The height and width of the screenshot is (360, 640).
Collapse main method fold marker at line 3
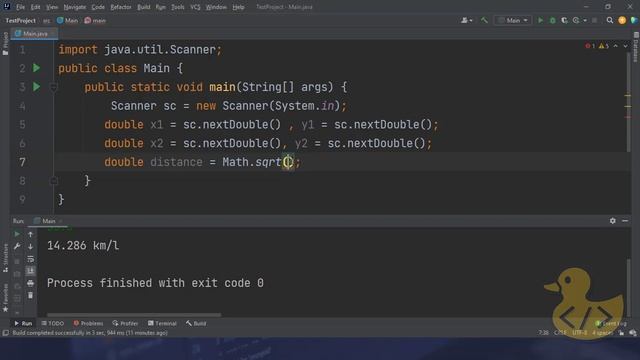click(x=53, y=87)
